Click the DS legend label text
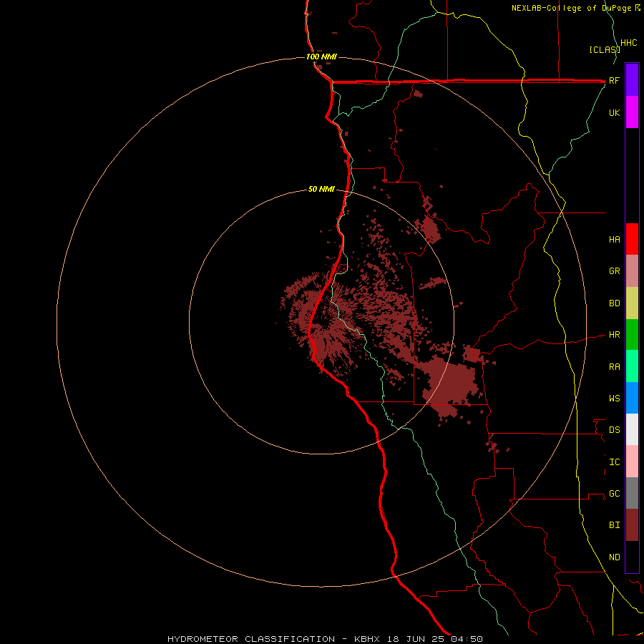The image size is (644, 644). coord(615,430)
